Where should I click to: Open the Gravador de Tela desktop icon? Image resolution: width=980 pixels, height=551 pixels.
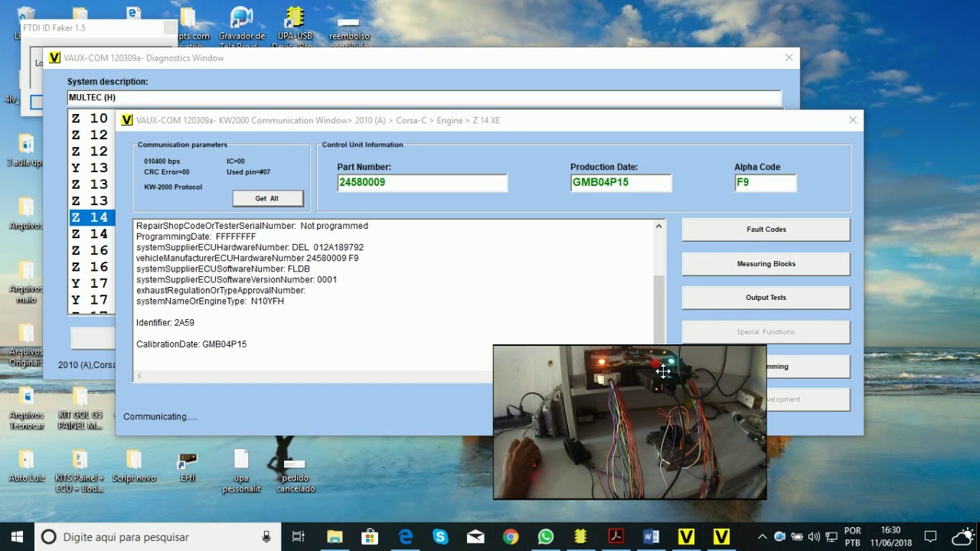tap(242, 26)
